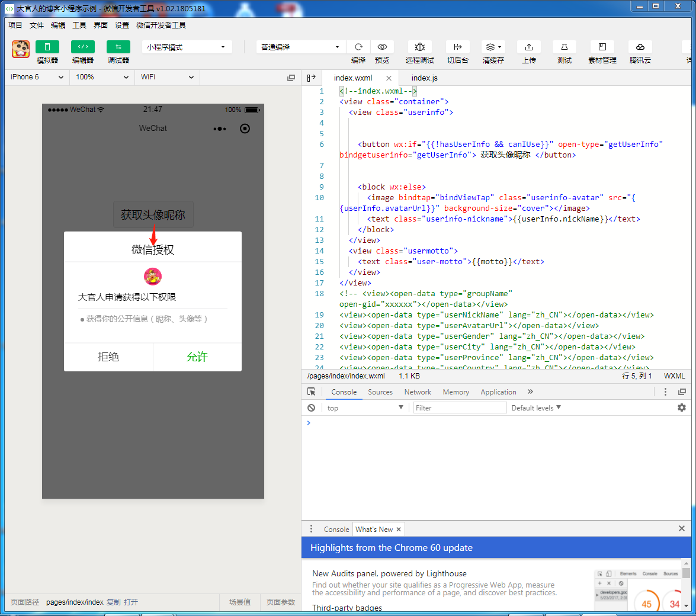This screenshot has width=696, height=616.
Task: Click the user avatar in the toolbar
Action: [20, 49]
